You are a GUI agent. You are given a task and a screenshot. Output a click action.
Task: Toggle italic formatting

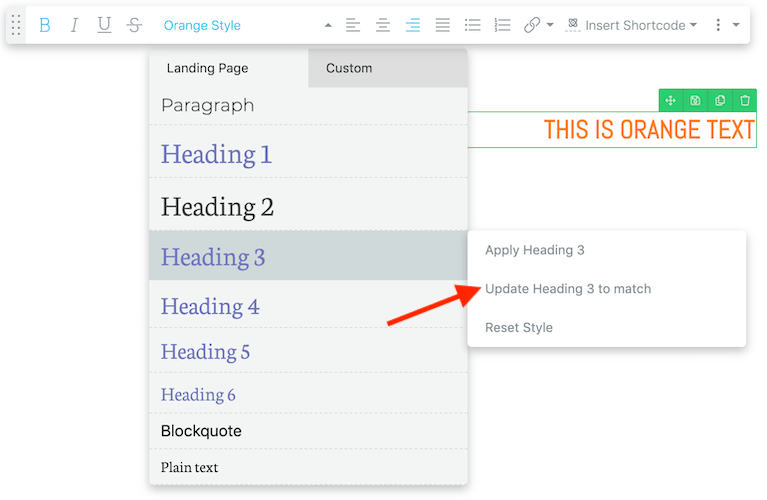pyautogui.click(x=74, y=25)
